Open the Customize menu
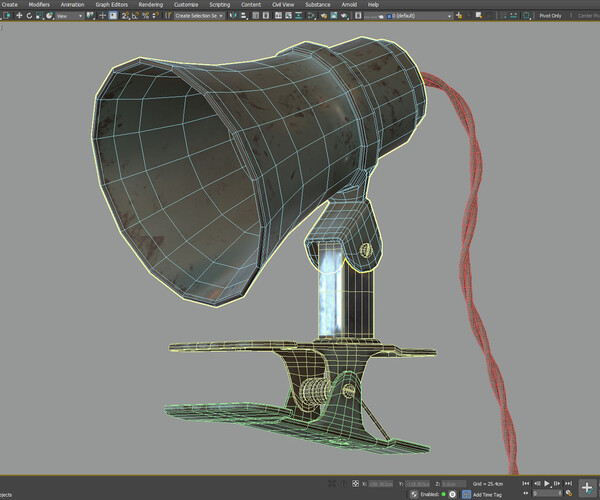The image size is (600, 500). click(186, 5)
